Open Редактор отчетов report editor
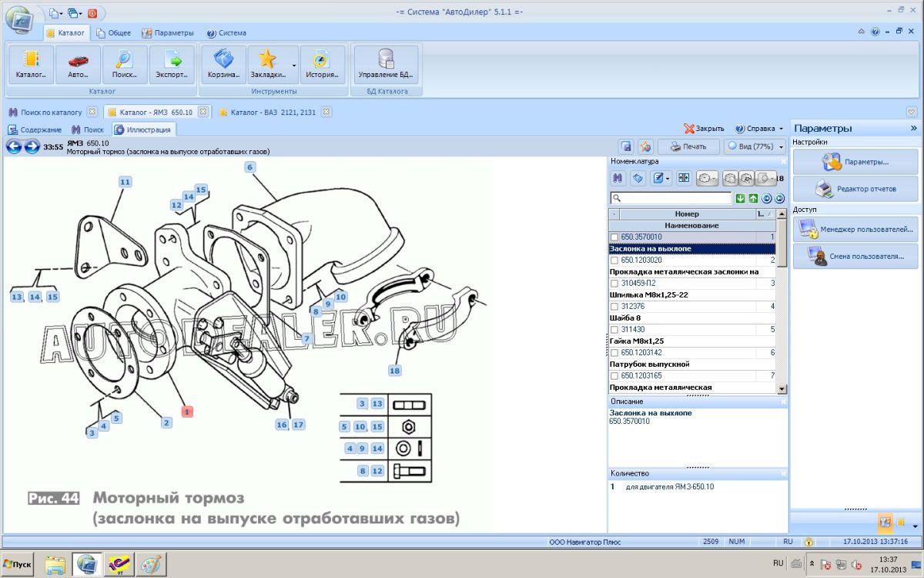The height and width of the screenshot is (578, 924). pyautogui.click(x=855, y=189)
